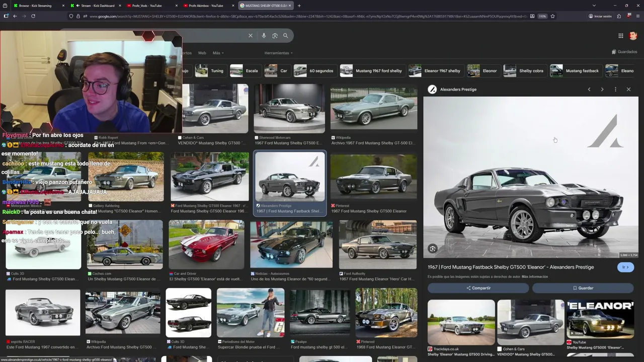Click preview title 1967 Ford Mustang Fastback link

point(511,267)
